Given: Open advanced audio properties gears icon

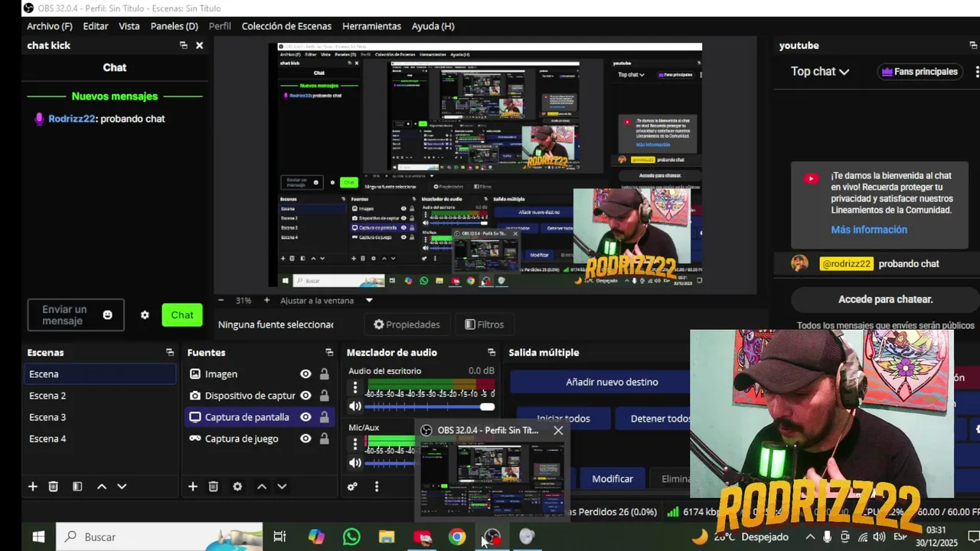Looking at the screenshot, I should coord(352,486).
